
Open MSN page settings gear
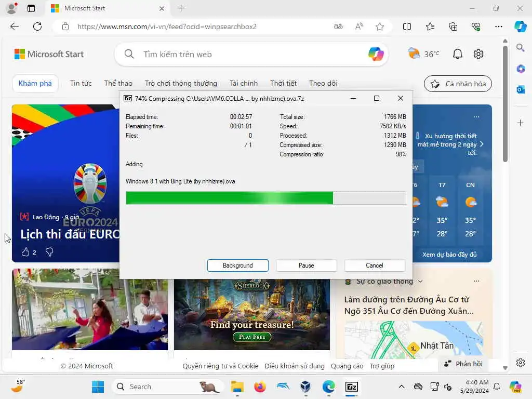(478, 54)
